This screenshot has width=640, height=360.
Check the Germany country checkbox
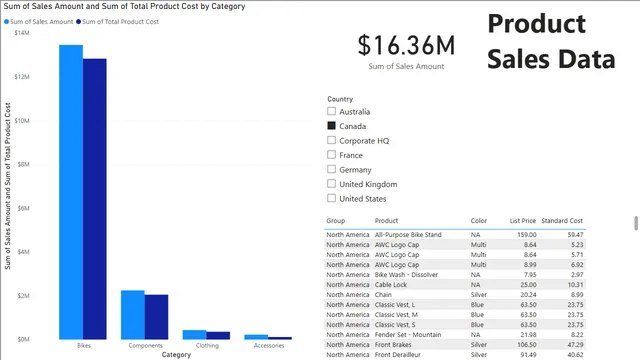(x=331, y=169)
